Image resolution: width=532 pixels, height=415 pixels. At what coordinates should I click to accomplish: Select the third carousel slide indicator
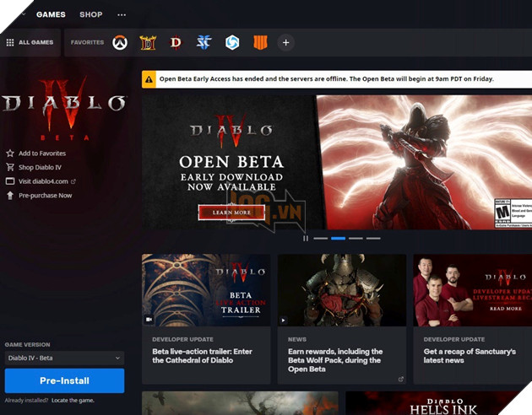coord(356,239)
